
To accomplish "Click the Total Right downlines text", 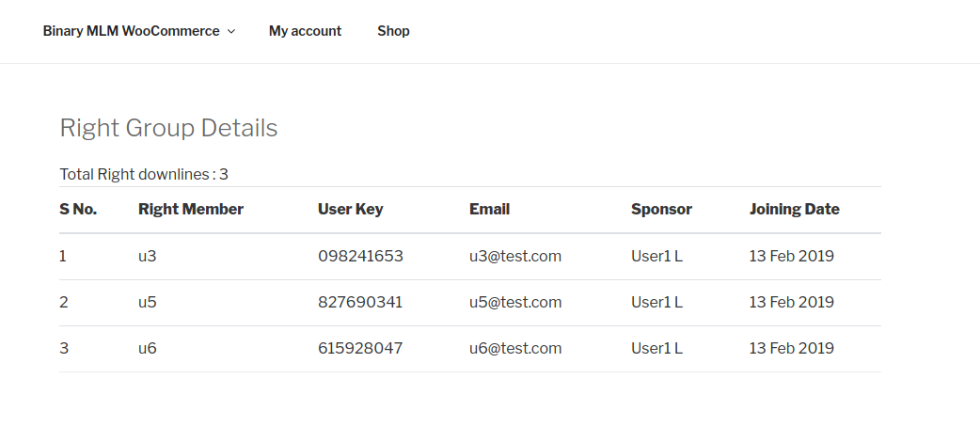I will click(144, 174).
